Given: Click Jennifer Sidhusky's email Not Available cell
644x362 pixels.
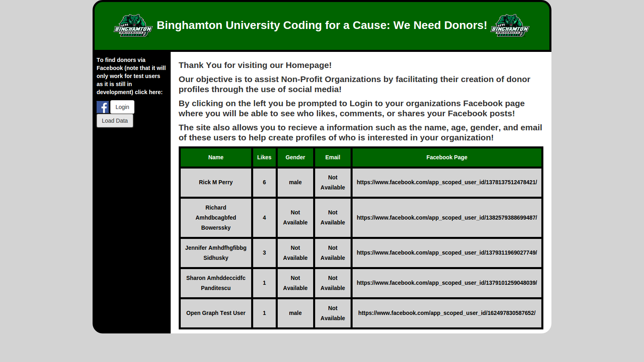Looking at the screenshot, I should [333, 253].
